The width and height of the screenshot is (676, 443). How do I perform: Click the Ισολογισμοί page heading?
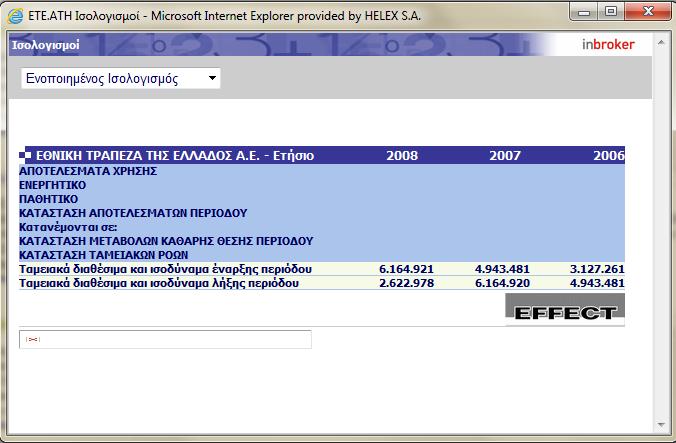[46, 45]
